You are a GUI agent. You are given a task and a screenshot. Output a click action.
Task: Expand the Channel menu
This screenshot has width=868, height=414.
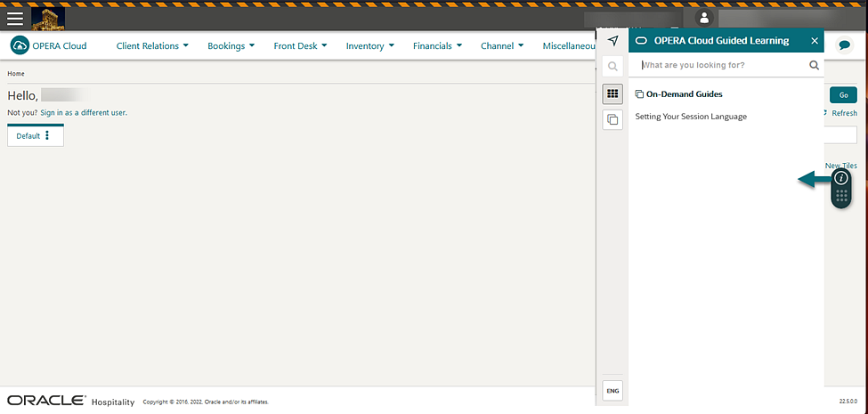[x=502, y=46]
